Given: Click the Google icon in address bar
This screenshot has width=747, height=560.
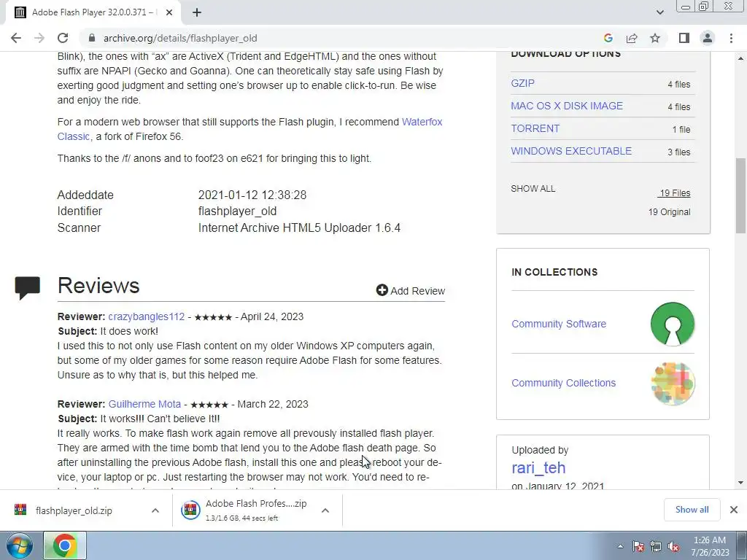Looking at the screenshot, I should 608,38.
